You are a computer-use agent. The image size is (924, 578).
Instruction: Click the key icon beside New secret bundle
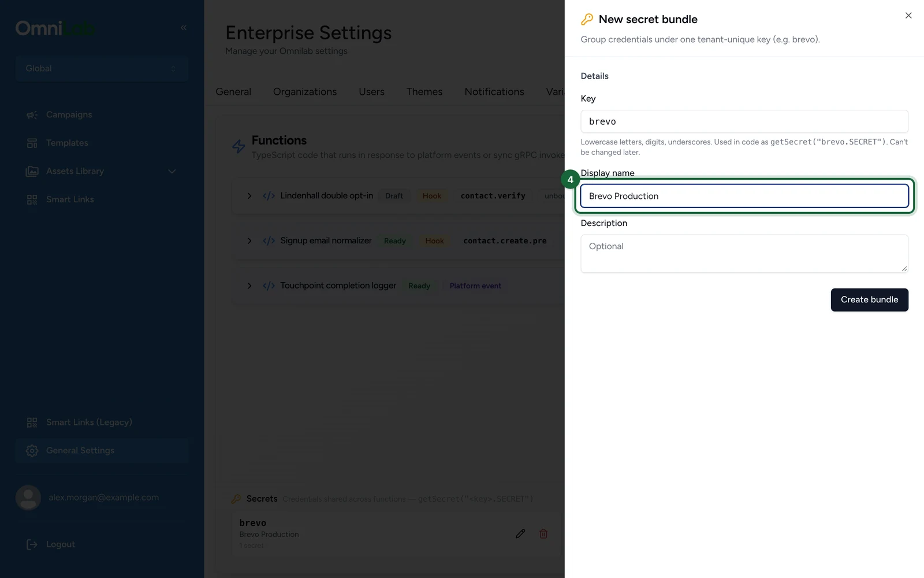(x=587, y=20)
